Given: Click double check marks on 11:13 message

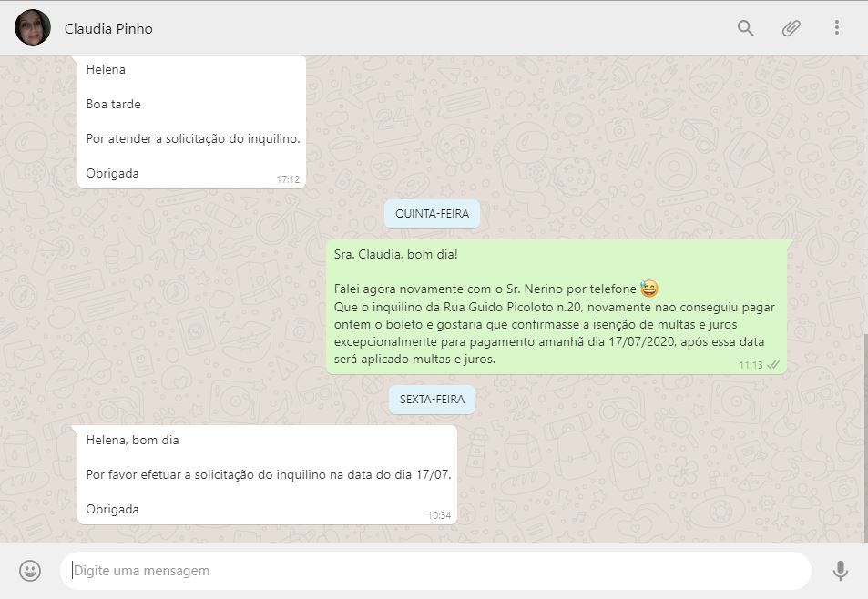Looking at the screenshot, I should click(x=772, y=365).
